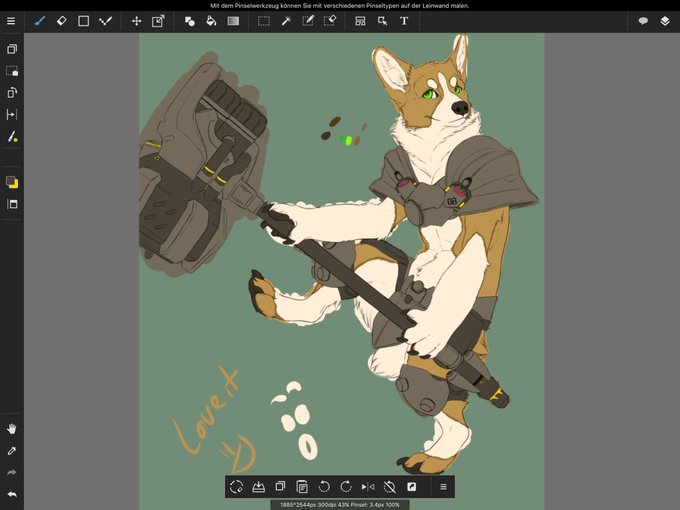Select the rectangle shape tool

(x=83, y=21)
